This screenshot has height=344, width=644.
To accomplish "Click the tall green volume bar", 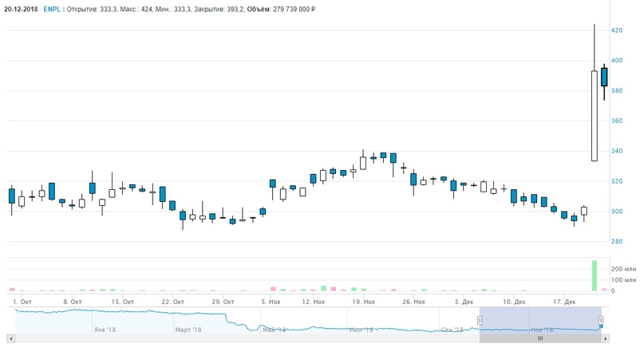I will [x=594, y=276].
